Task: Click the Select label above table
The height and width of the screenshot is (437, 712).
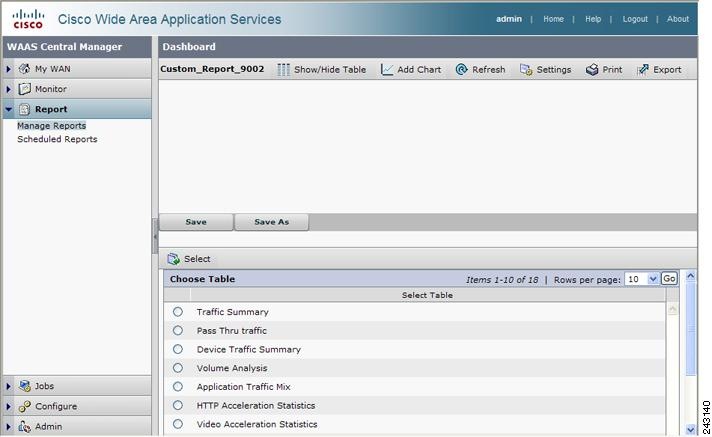Action: pyautogui.click(x=197, y=259)
